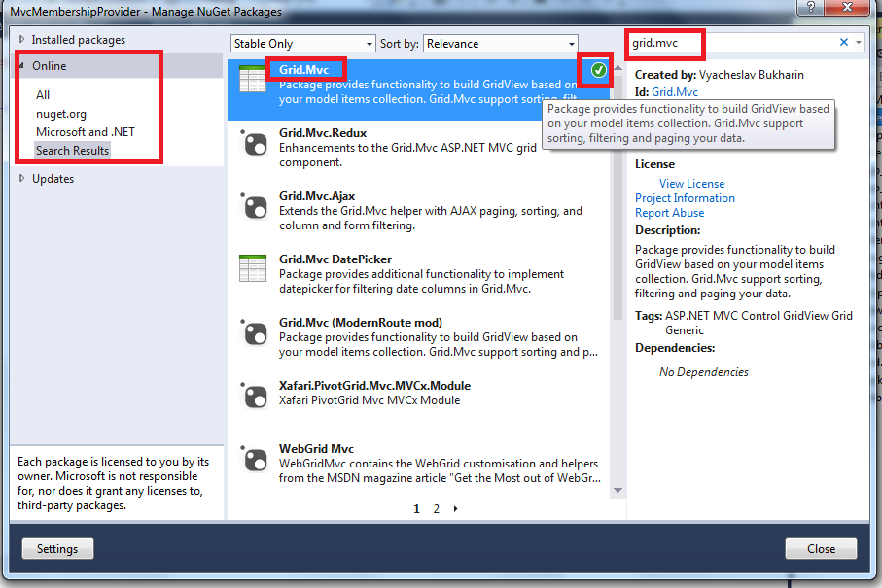Click the Created by Vyacheslav Bukharin text
Image resolution: width=882 pixels, height=588 pixels.
click(x=719, y=75)
